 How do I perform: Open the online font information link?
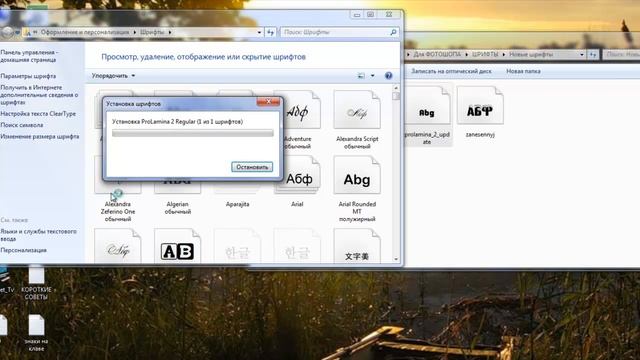click(39, 95)
